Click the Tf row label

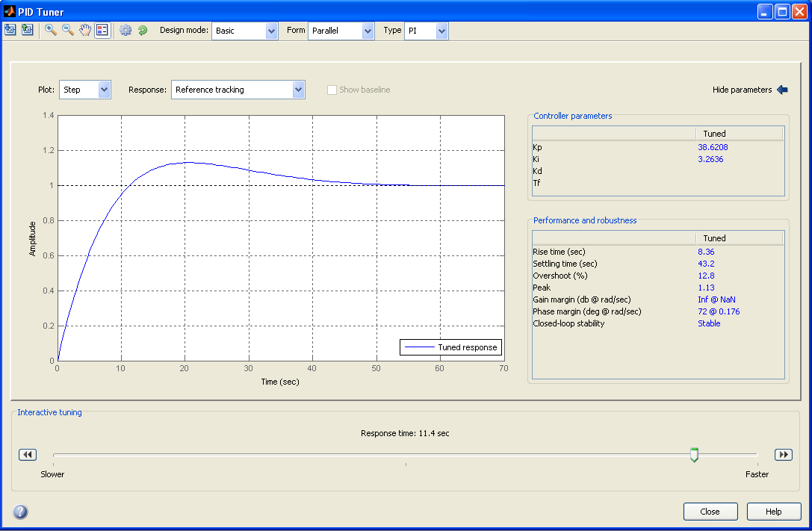coord(536,183)
